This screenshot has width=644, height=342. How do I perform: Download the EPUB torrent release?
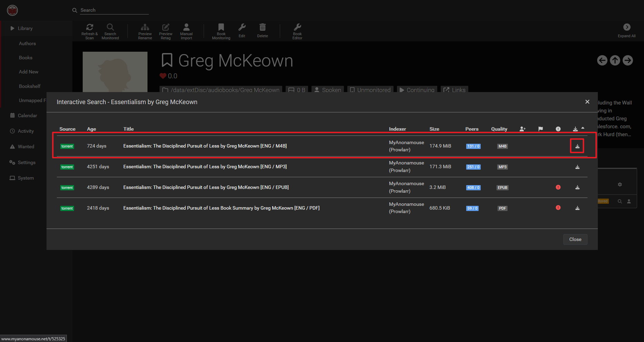pos(577,188)
